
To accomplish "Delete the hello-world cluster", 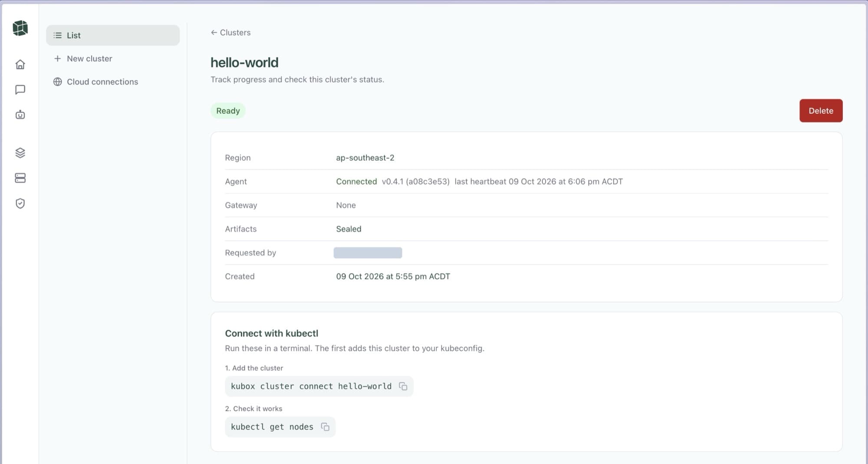I will click(x=821, y=111).
